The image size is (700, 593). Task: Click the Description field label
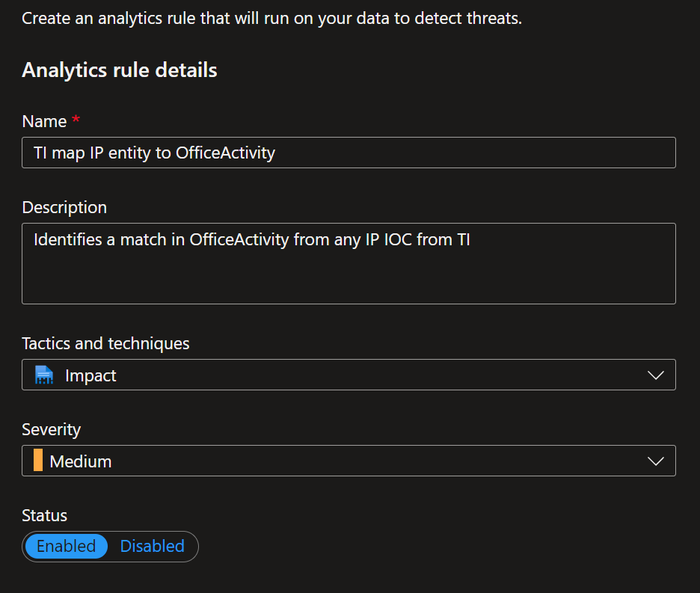(64, 208)
